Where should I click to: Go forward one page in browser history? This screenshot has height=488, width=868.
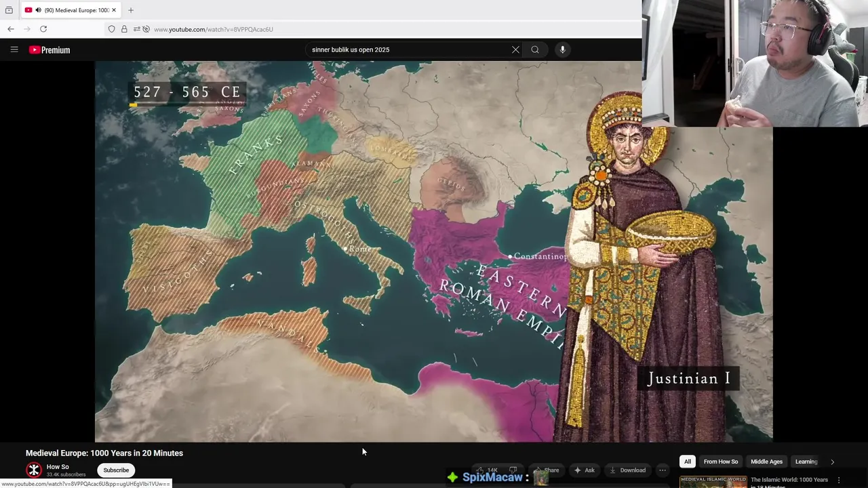[27, 29]
